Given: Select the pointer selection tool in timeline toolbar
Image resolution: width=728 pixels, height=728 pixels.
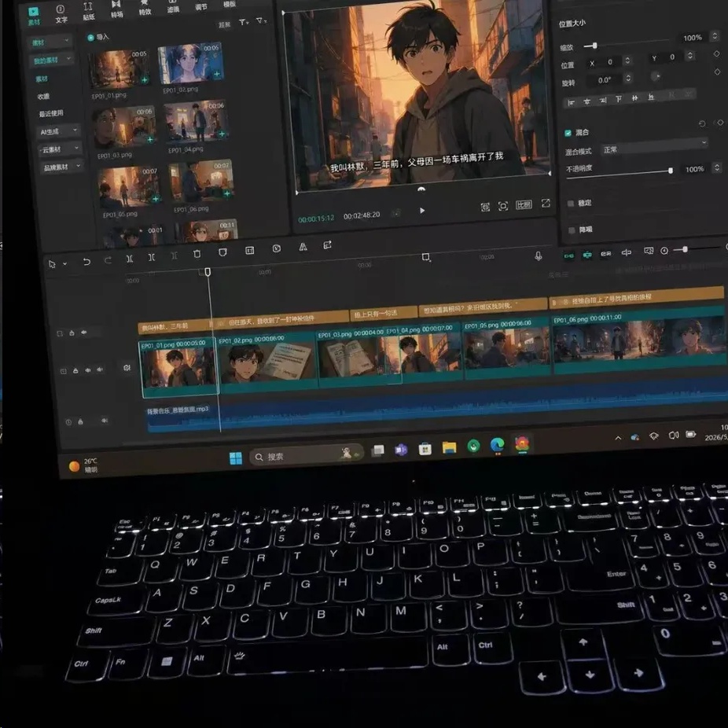Looking at the screenshot, I should 52,263.
